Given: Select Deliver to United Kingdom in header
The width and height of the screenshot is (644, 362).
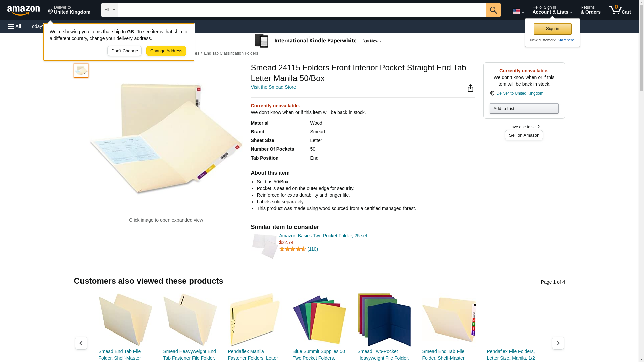Looking at the screenshot, I should click(x=69, y=10).
